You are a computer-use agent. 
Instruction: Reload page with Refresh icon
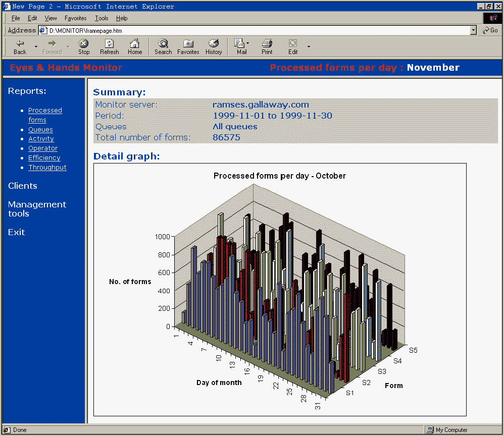pos(109,44)
